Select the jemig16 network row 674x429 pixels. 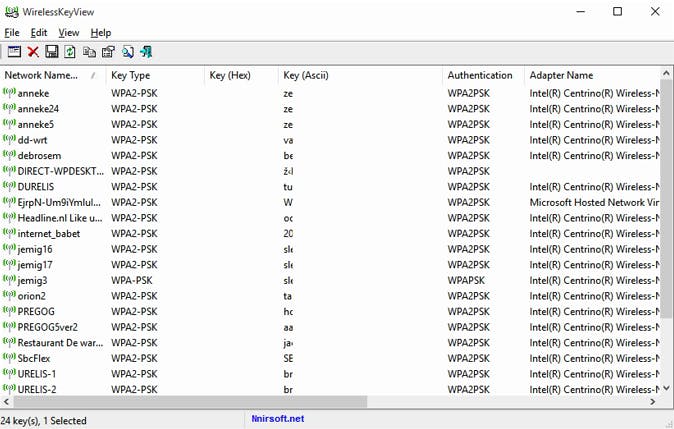point(330,249)
